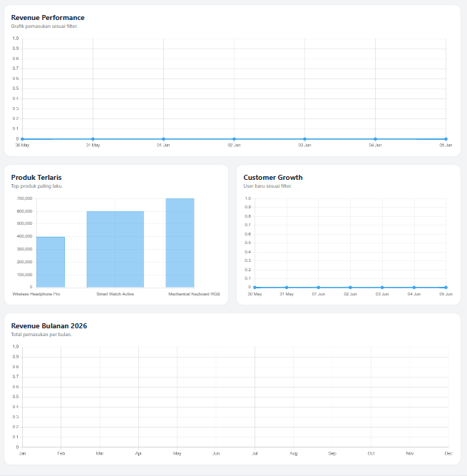Screen dimensions: 467x476
Task: Click the 'Mechanical Keyboard RGB' axis label
Action: [x=194, y=294]
